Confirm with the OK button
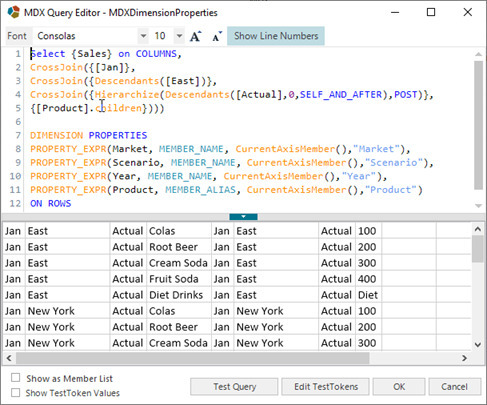487x405 pixels. click(399, 387)
